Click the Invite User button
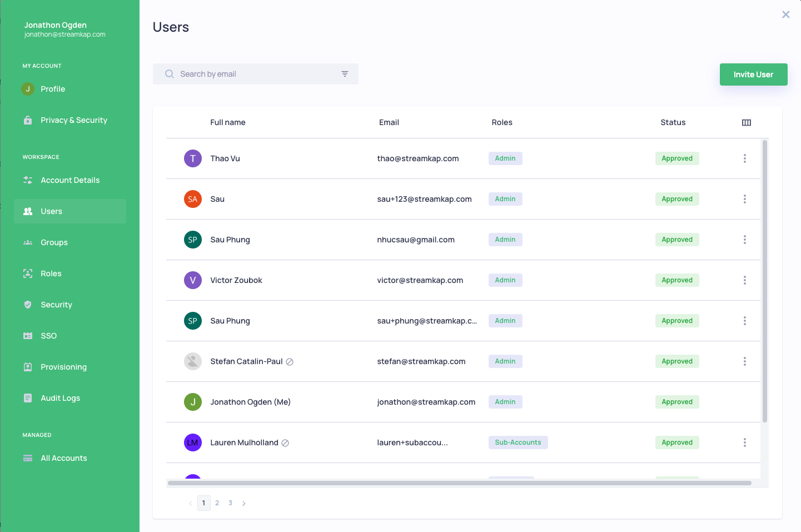 click(753, 74)
